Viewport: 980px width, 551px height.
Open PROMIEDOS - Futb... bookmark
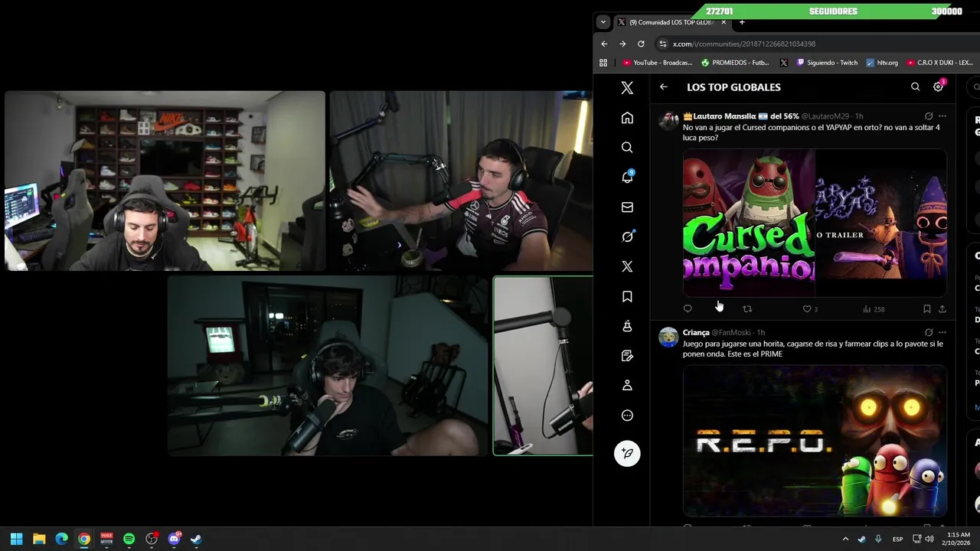pos(736,63)
